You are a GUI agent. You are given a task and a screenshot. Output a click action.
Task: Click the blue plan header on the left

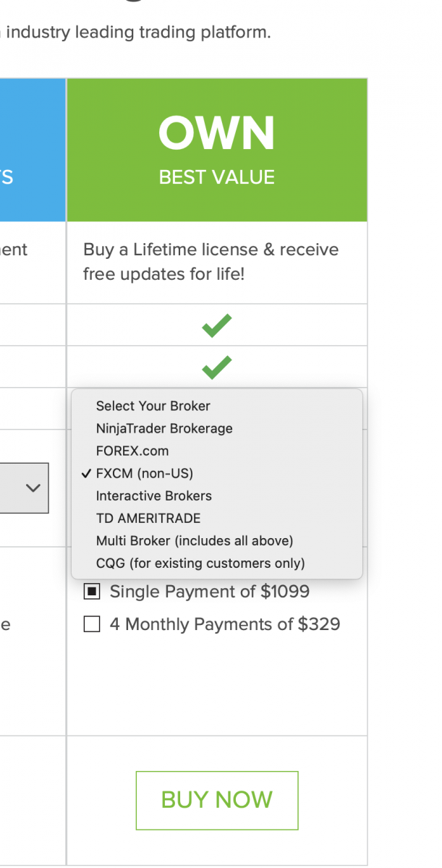pyautogui.click(x=33, y=150)
